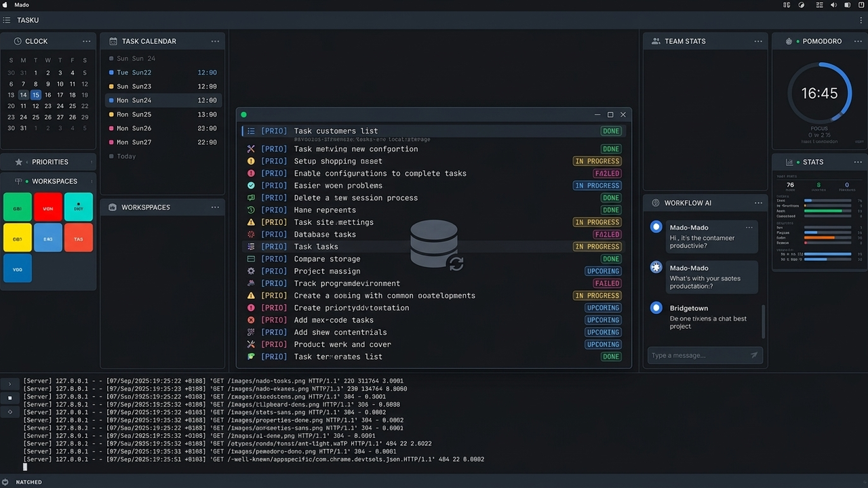
Task: Open the WORKFLOW AI panel options menu
Action: (x=758, y=203)
